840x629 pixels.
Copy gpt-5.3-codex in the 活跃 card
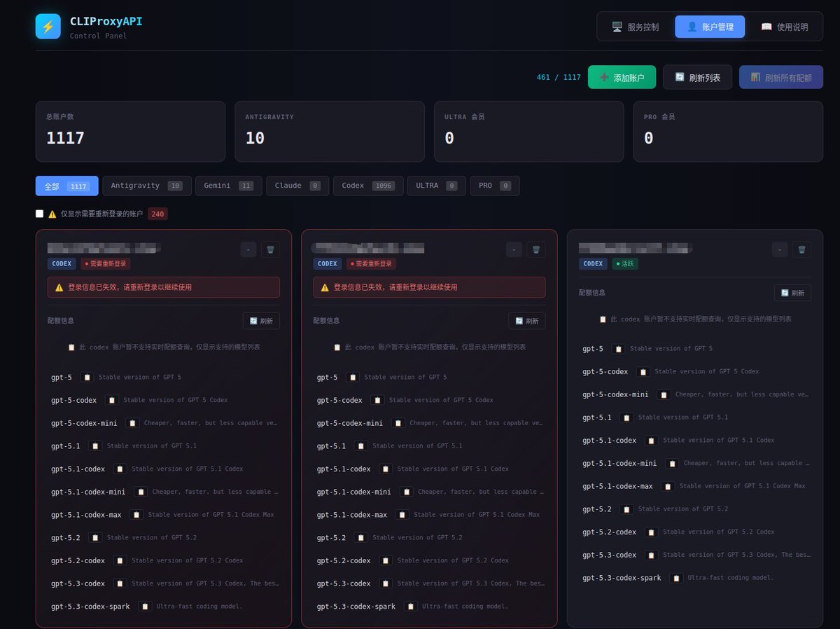click(x=651, y=555)
